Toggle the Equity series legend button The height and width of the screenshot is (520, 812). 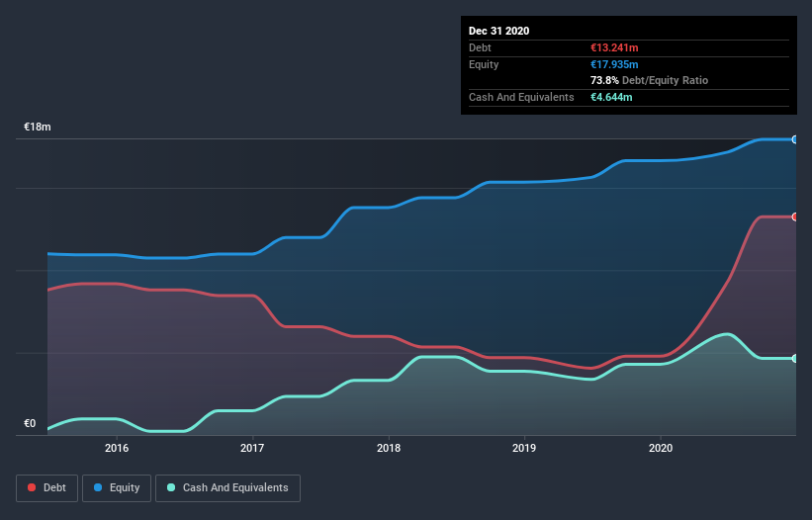(117, 488)
